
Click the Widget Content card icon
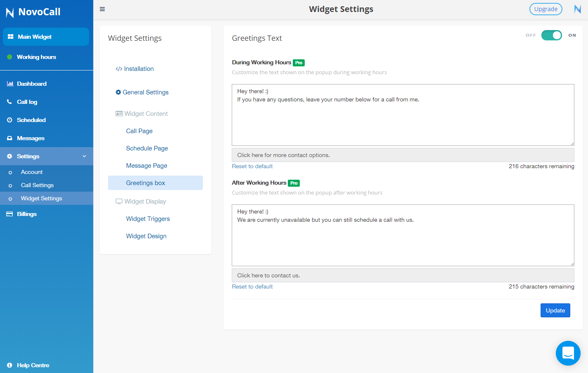[119, 114]
